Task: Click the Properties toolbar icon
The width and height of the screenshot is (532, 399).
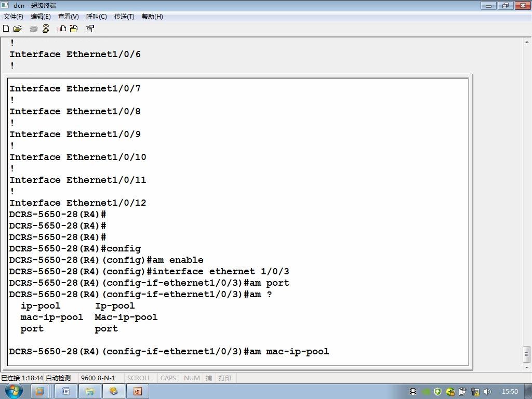Action: point(89,29)
